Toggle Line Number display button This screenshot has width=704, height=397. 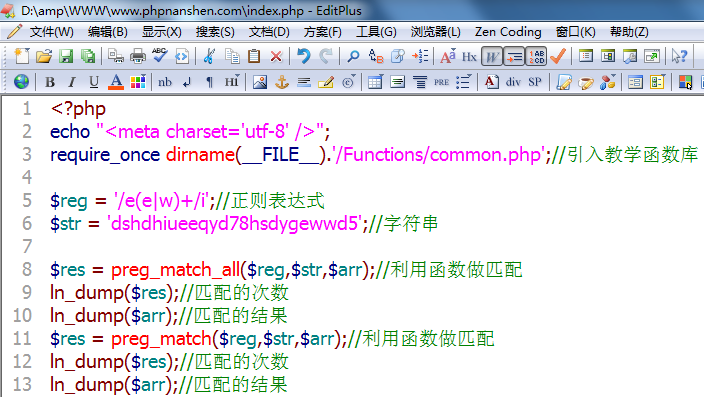[x=536, y=57]
